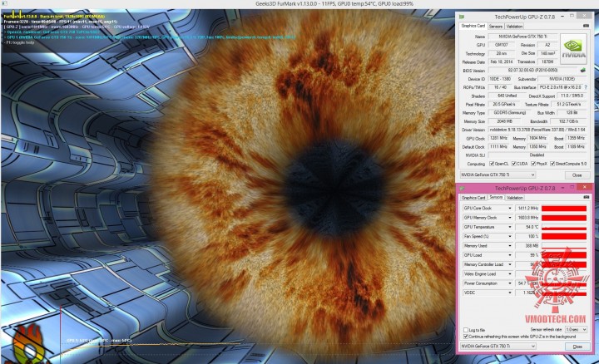599x364 pixels.
Task: Switch to Graphics Card tab in lower GPU-Z window
Action: (473, 198)
